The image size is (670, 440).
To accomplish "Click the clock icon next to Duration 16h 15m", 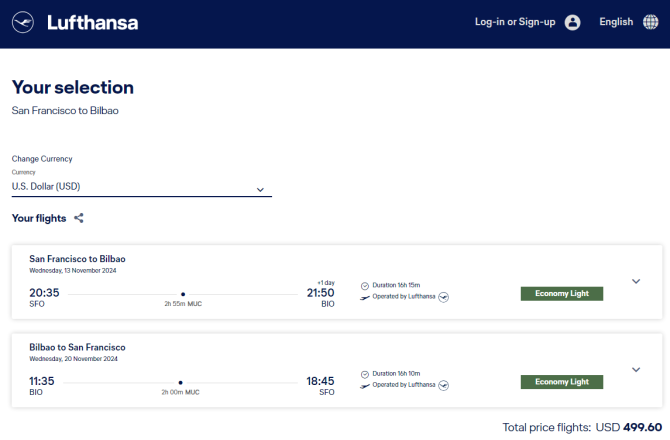I will coord(365,286).
